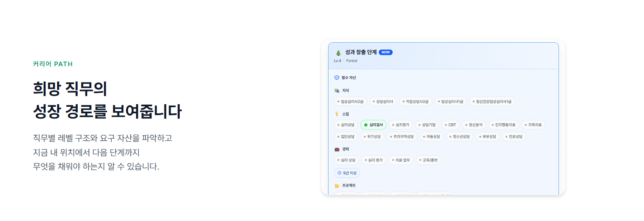Select the 위기상담 chip
644x221 pixels.
[x=373, y=136]
